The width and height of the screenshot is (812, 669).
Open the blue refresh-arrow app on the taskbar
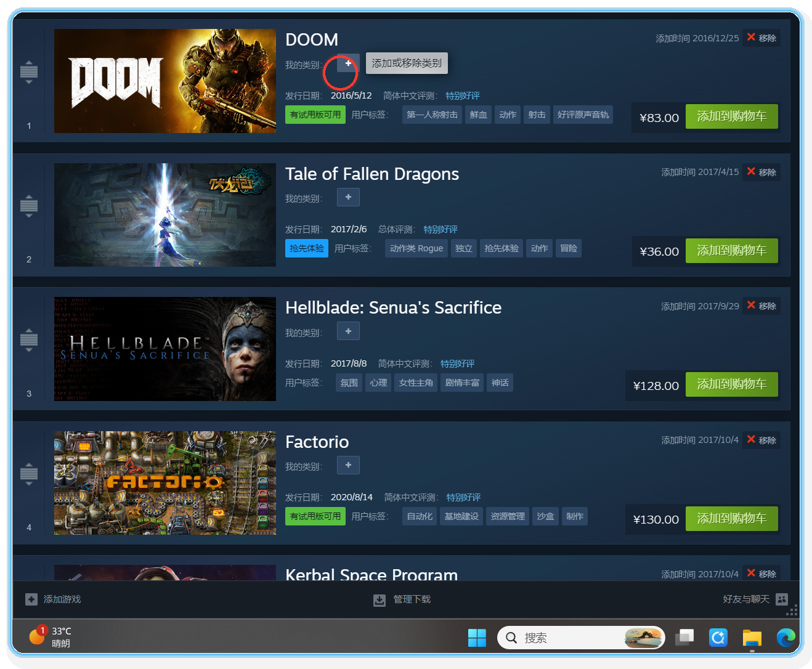[x=718, y=638]
